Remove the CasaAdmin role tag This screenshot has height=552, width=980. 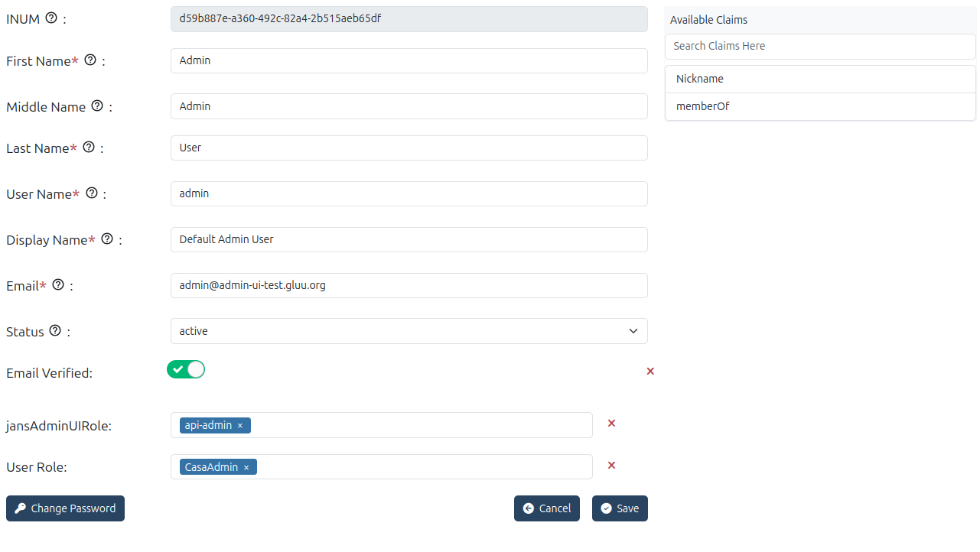[246, 467]
